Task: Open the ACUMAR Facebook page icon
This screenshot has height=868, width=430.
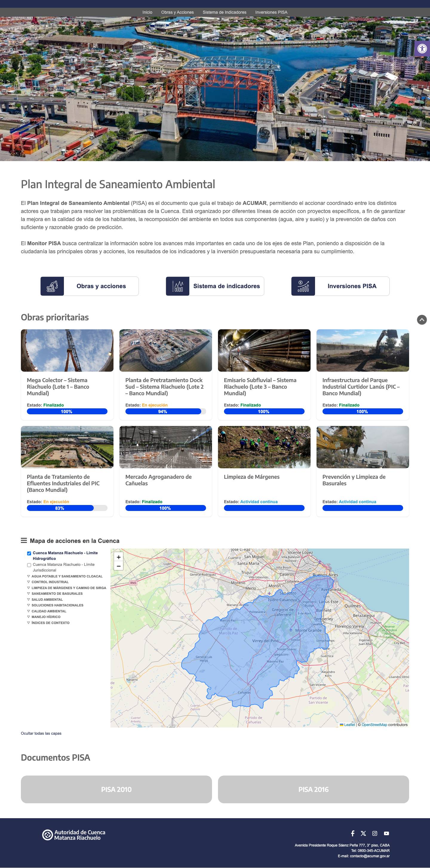Action: [352, 833]
